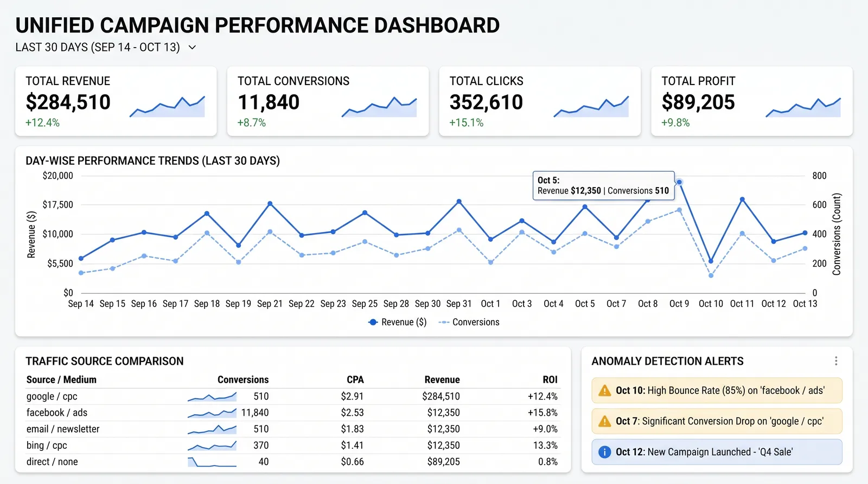Select the google / cpc source row

pos(293,396)
